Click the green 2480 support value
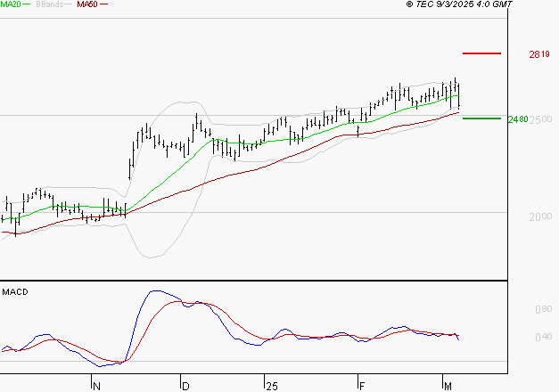The image size is (559, 392). pyautogui.click(x=518, y=119)
